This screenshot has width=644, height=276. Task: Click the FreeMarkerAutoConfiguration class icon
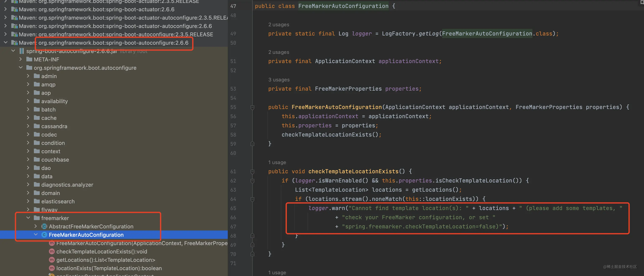click(x=44, y=235)
